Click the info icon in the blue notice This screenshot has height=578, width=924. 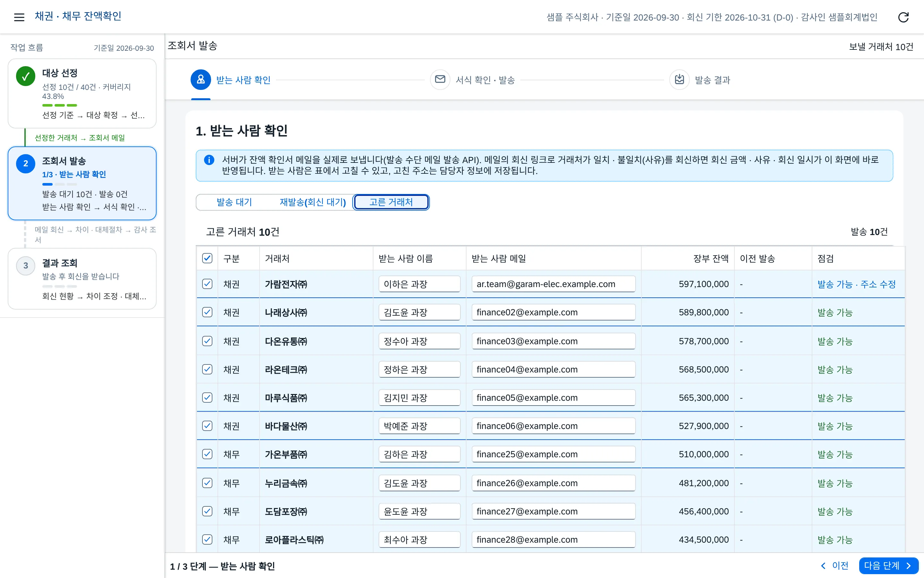(x=209, y=160)
